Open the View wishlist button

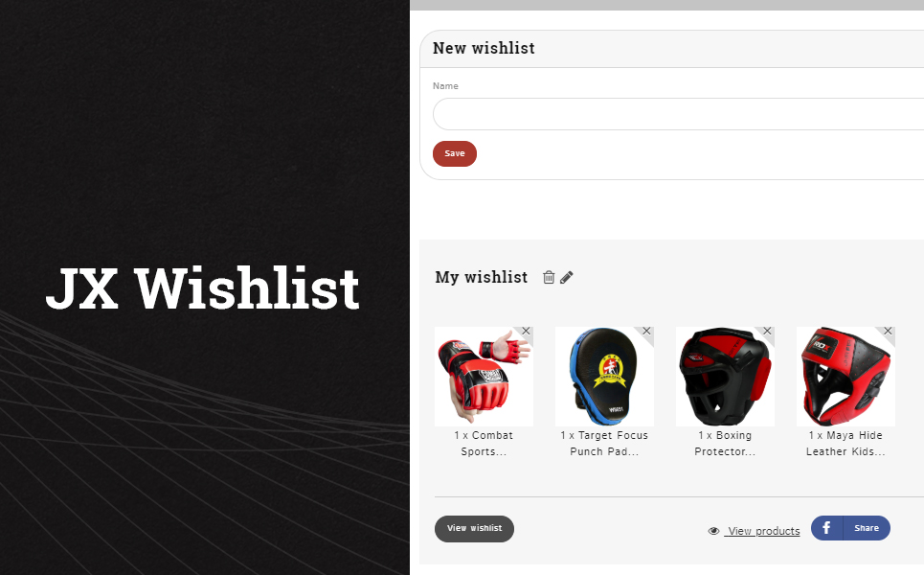[474, 528]
